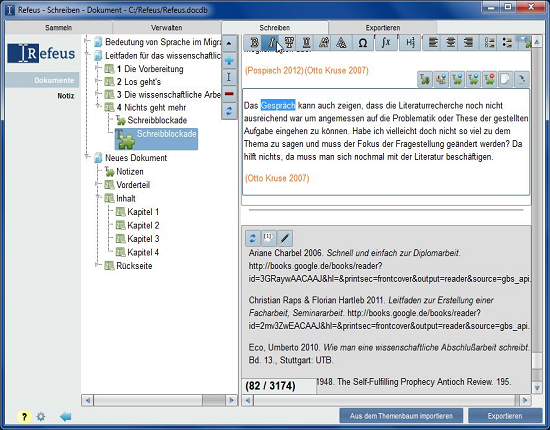
Task: Select the unselected Schreibblockade tree item
Action: tap(151, 121)
